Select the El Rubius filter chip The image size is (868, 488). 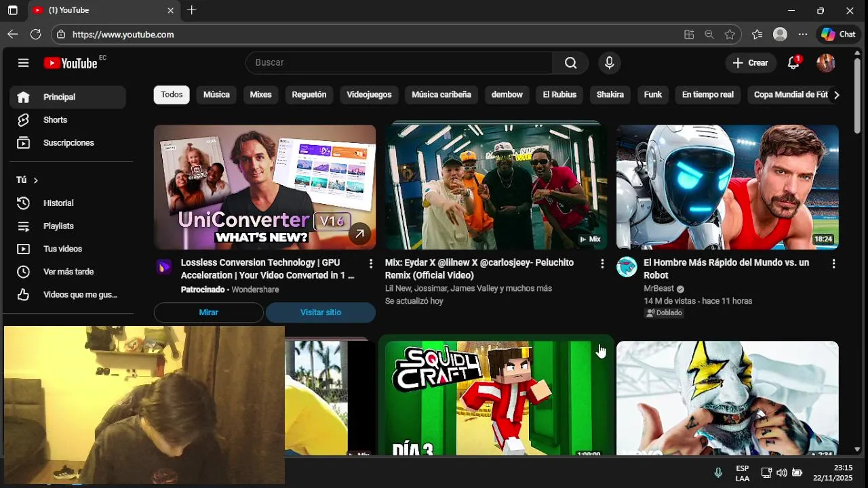(559, 95)
